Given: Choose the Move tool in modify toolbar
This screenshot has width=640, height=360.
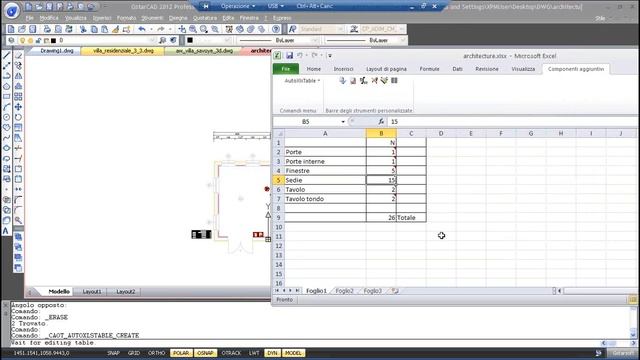Looking at the screenshot, I should [18, 107].
